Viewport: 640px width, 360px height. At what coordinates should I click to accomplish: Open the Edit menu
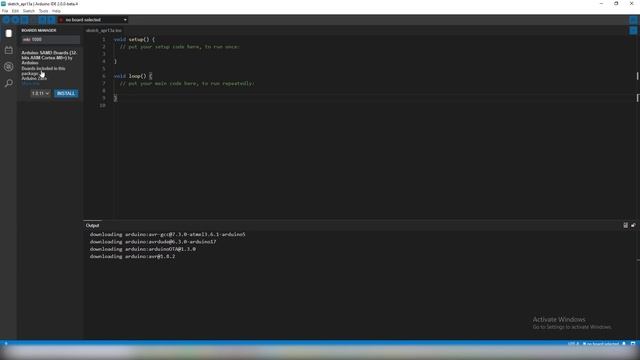[16, 11]
